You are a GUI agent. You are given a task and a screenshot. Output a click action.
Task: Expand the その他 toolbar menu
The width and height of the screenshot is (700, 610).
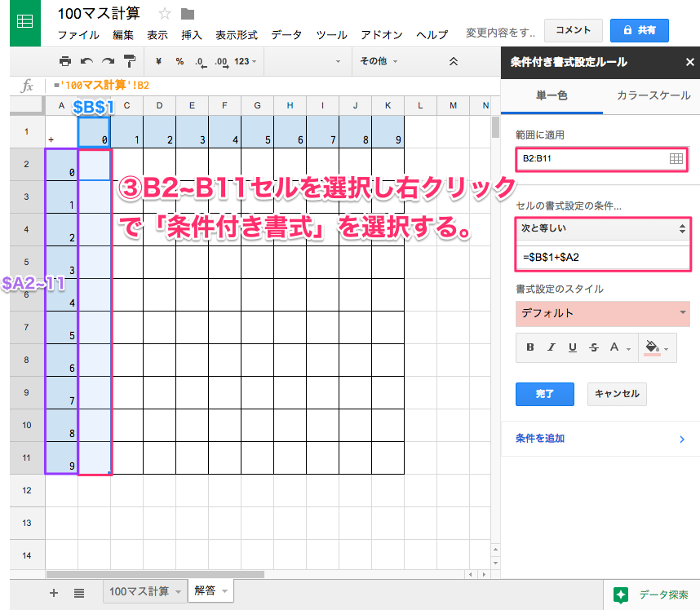(x=379, y=61)
